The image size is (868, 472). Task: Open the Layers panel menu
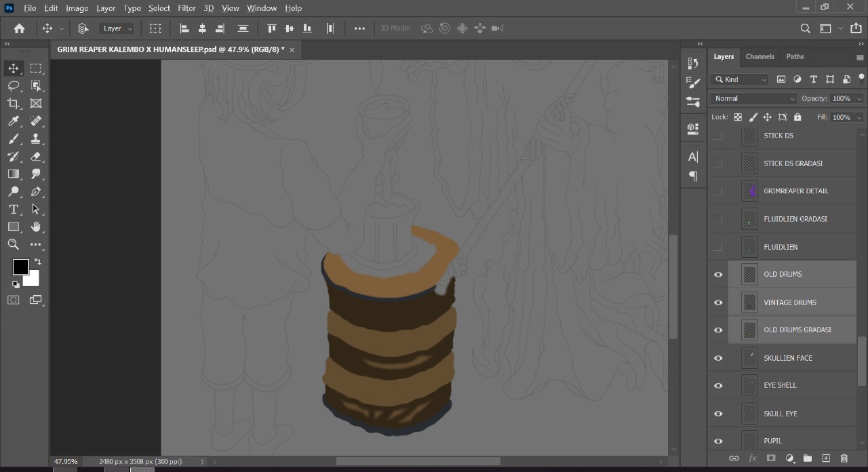(860, 57)
